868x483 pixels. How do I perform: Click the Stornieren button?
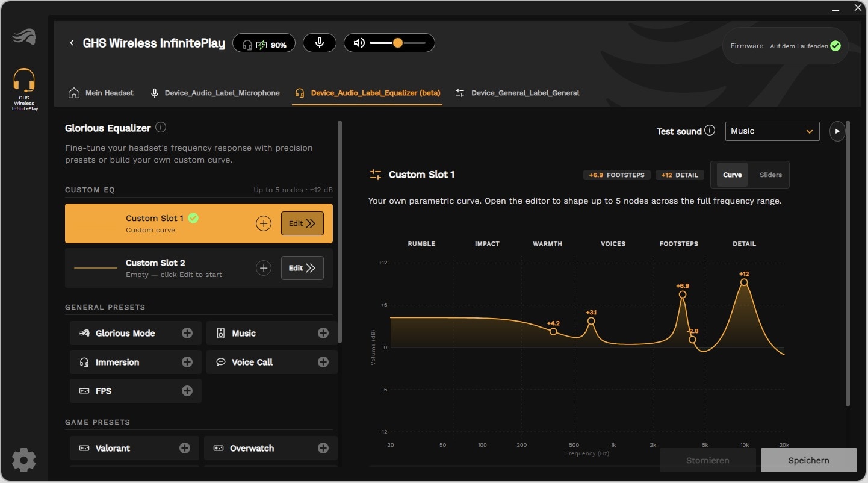tap(708, 460)
